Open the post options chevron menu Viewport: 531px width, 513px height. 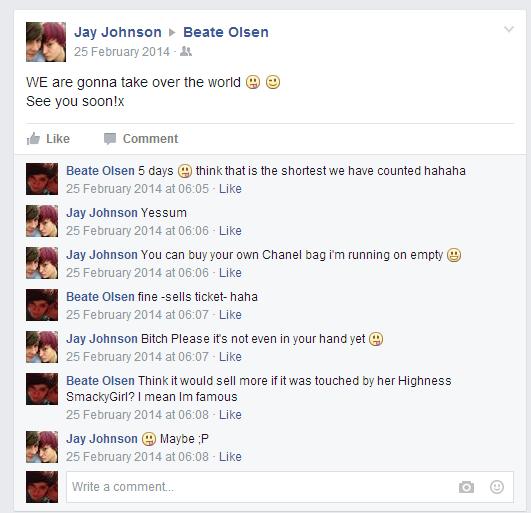509,29
